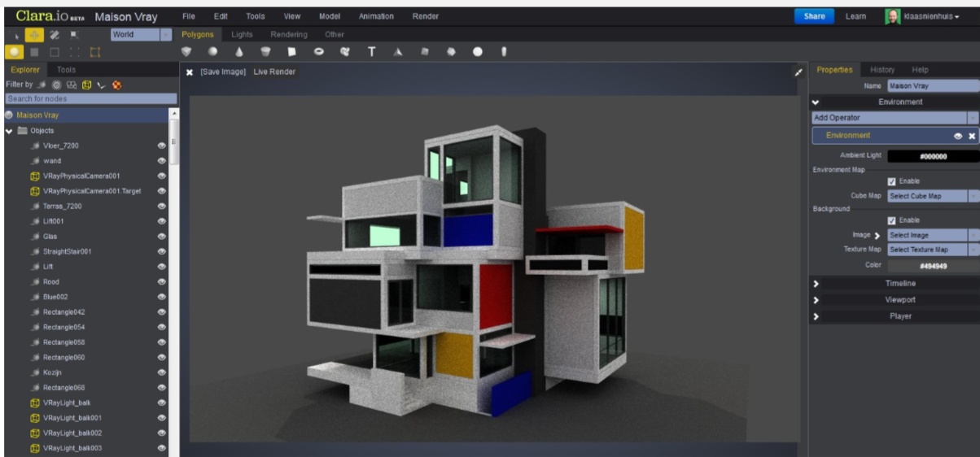The width and height of the screenshot is (980, 457).
Task: Add a text object with T icon
Action: click(x=371, y=51)
